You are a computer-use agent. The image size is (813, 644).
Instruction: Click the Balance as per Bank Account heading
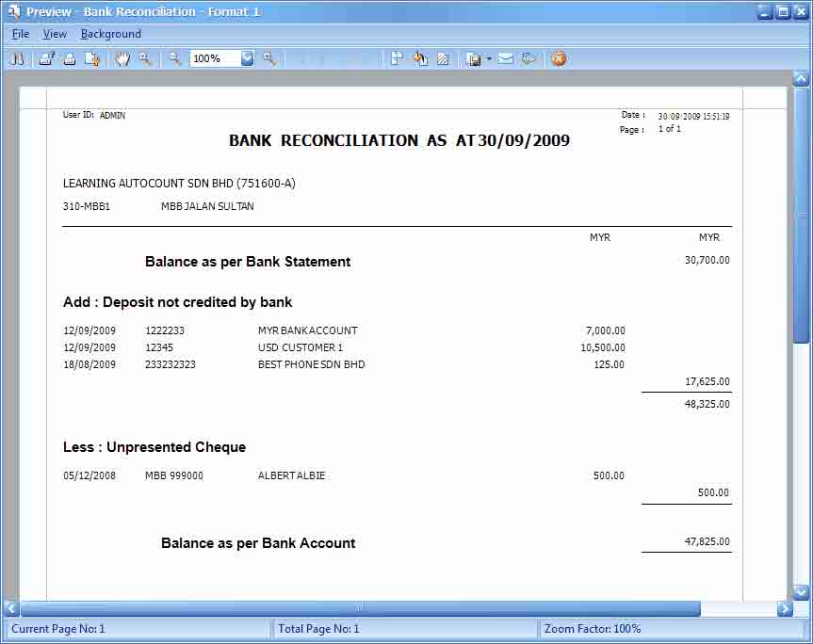tap(258, 543)
